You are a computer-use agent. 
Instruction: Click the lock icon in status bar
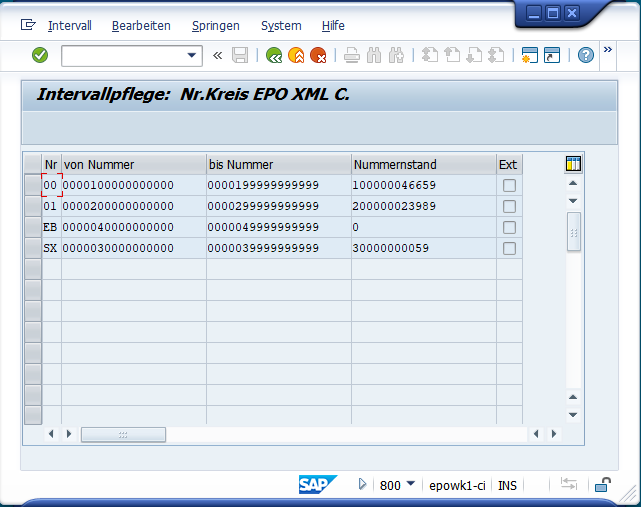[603, 485]
